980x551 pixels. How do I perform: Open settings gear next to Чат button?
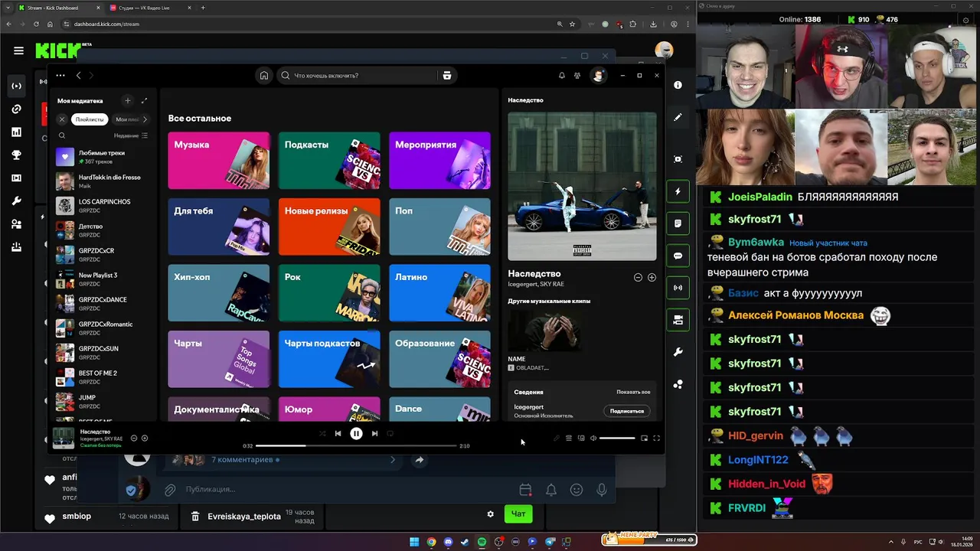pyautogui.click(x=491, y=514)
